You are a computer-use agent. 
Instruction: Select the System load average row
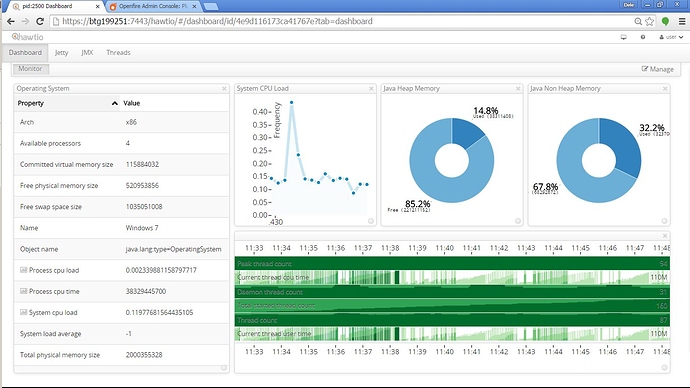point(121,333)
